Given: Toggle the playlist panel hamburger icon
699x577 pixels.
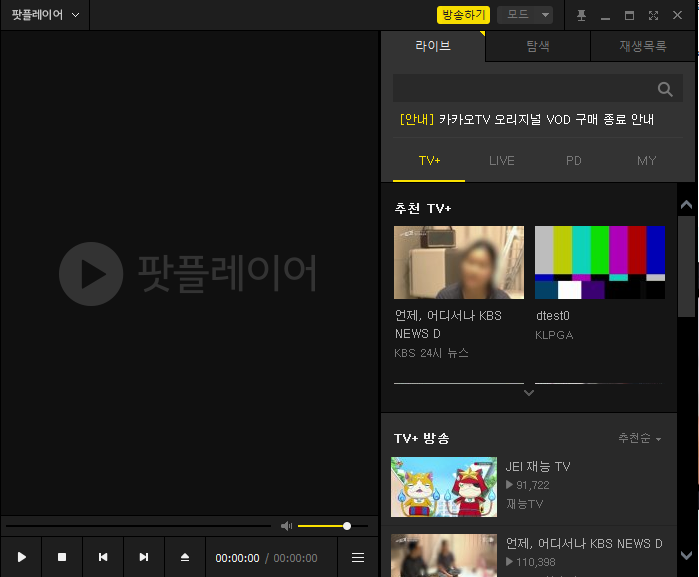Looking at the screenshot, I should [358, 557].
